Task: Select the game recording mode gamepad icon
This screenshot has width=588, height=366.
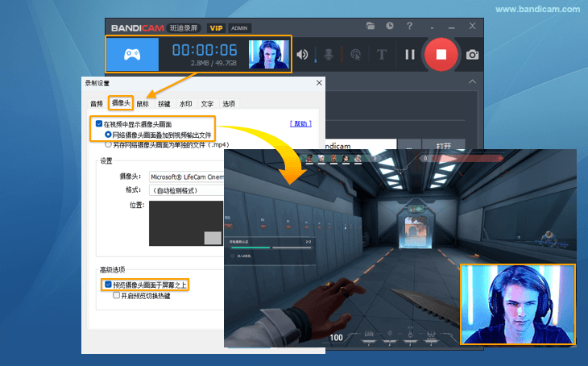Action: 132,55
